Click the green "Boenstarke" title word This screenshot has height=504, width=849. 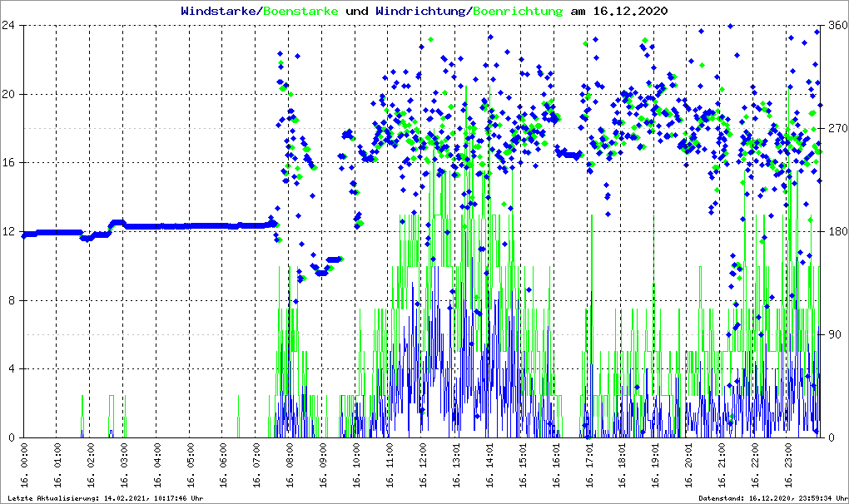301,12
